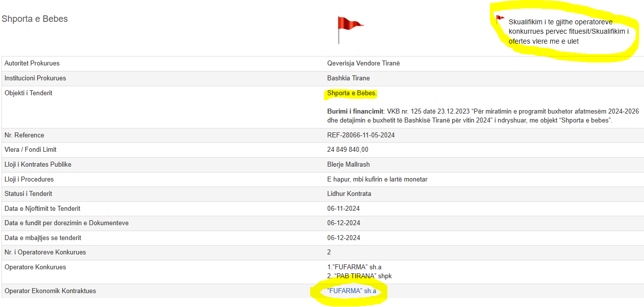Select the Operator Ekonomik Kontraktues label
644x307 pixels.
coord(50,291)
